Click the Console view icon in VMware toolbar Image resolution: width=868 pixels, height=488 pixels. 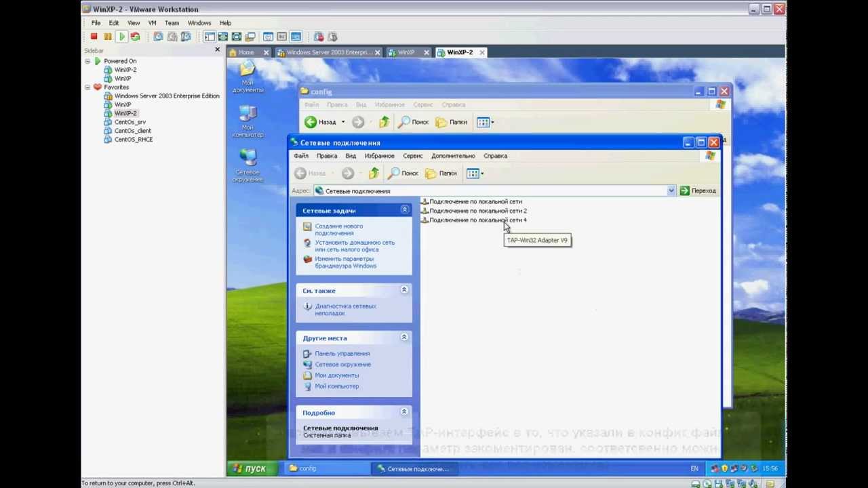296,37
